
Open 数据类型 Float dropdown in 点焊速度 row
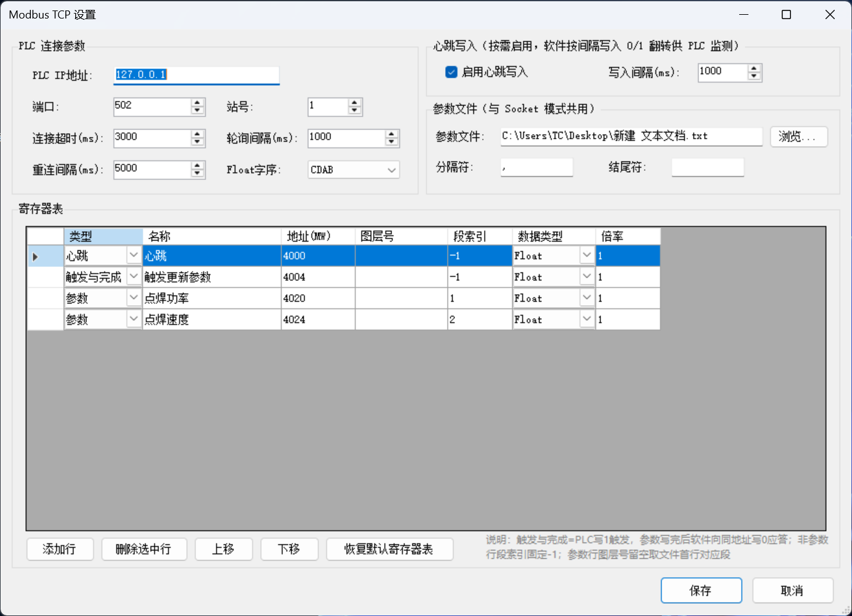587,319
